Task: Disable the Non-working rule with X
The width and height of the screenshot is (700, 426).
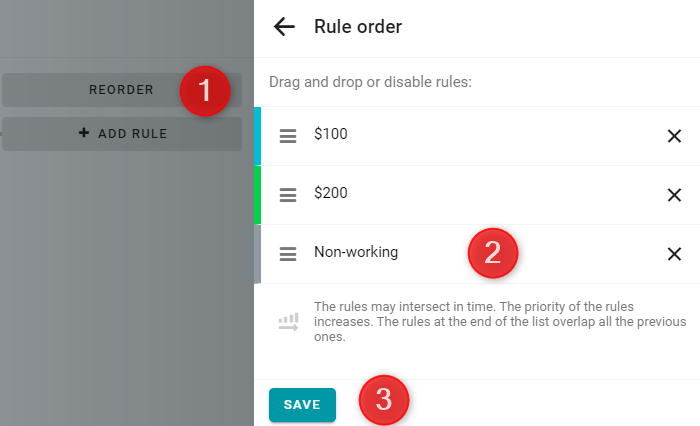Action: (x=674, y=254)
